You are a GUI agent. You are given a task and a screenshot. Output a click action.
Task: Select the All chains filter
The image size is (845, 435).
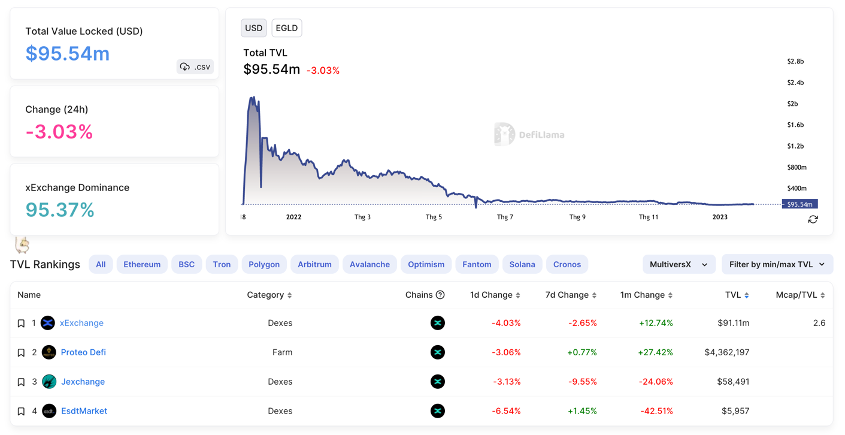[100, 264]
